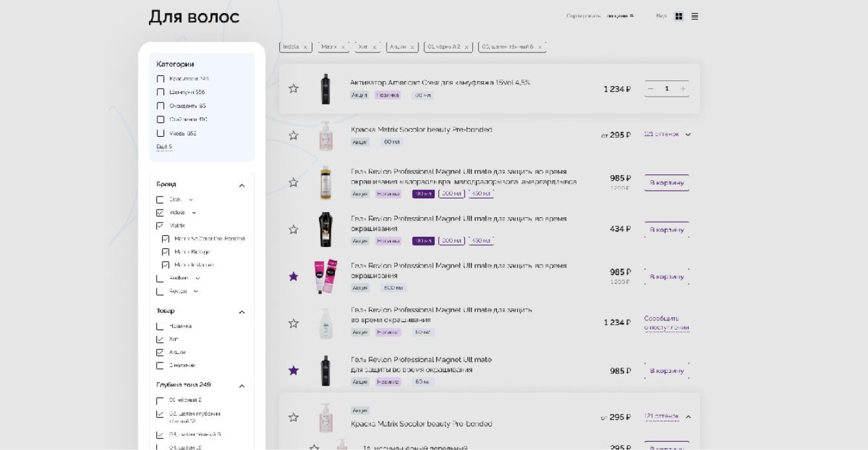
Task: Expand the first 121 оттенок shades dropdown
Action: point(667,134)
